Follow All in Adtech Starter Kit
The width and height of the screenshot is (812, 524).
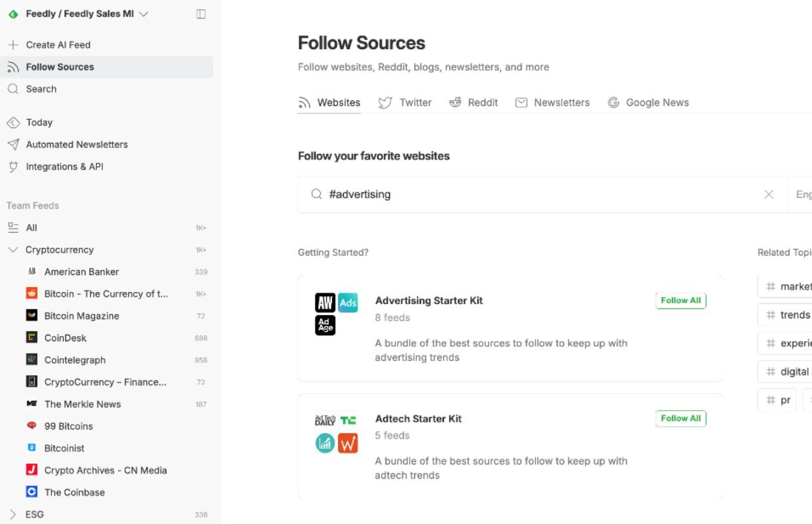pyautogui.click(x=681, y=419)
